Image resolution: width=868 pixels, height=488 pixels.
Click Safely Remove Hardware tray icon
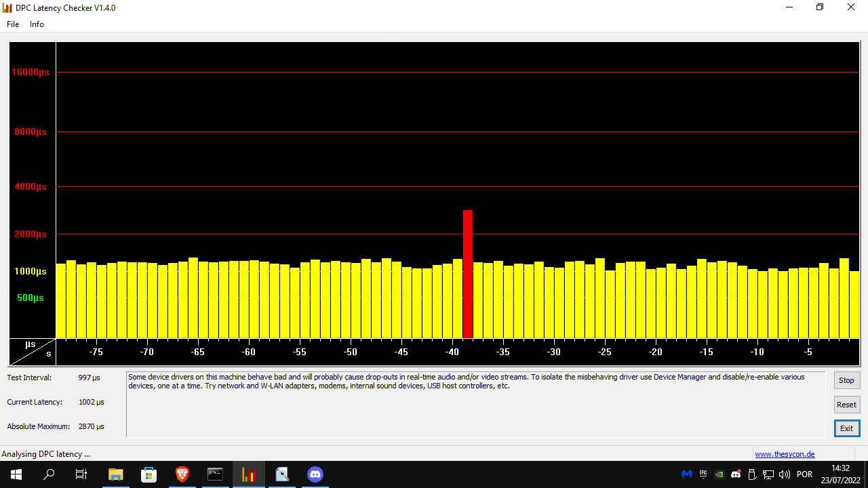[752, 474]
